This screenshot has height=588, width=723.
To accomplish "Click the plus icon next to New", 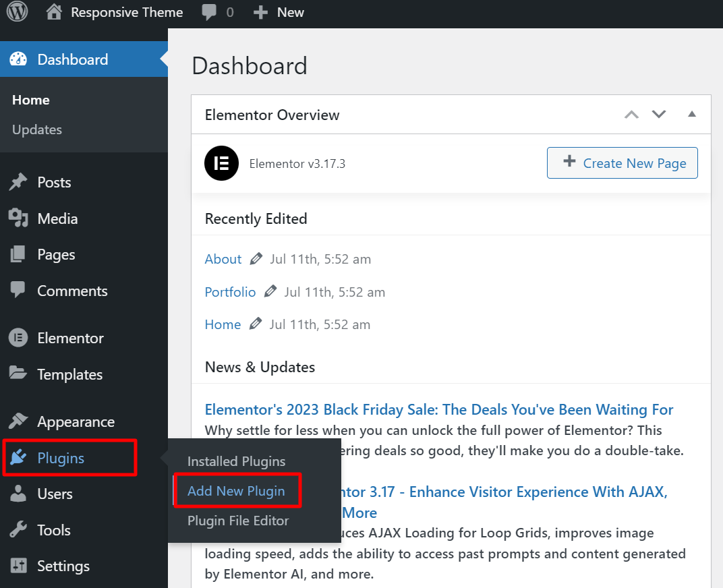I will click(260, 12).
